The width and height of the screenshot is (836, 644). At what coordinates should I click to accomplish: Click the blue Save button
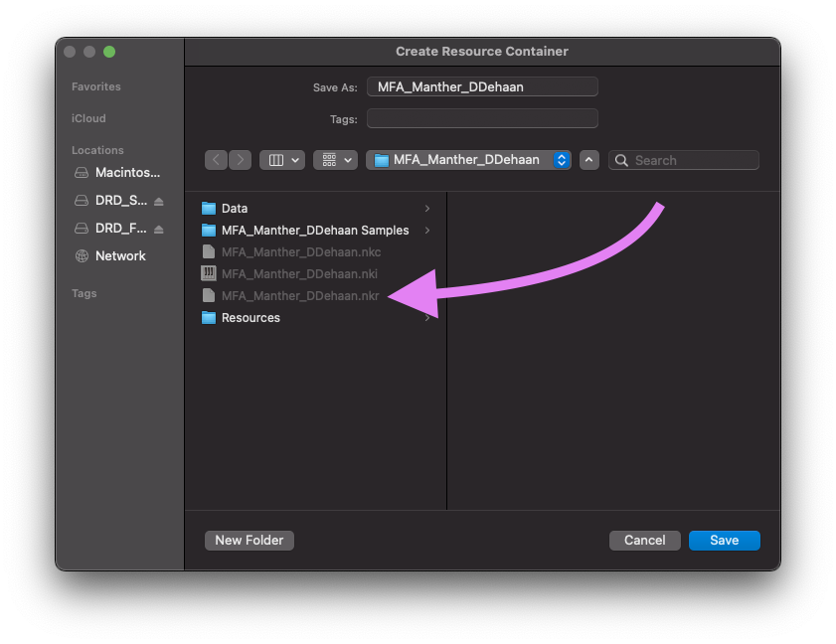[724, 541]
